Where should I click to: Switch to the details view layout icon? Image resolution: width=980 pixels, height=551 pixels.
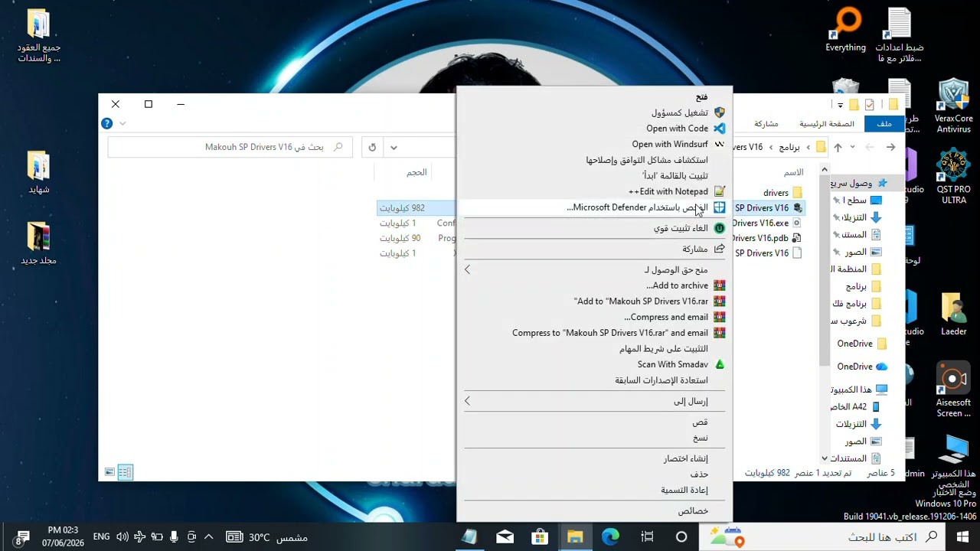(126, 472)
